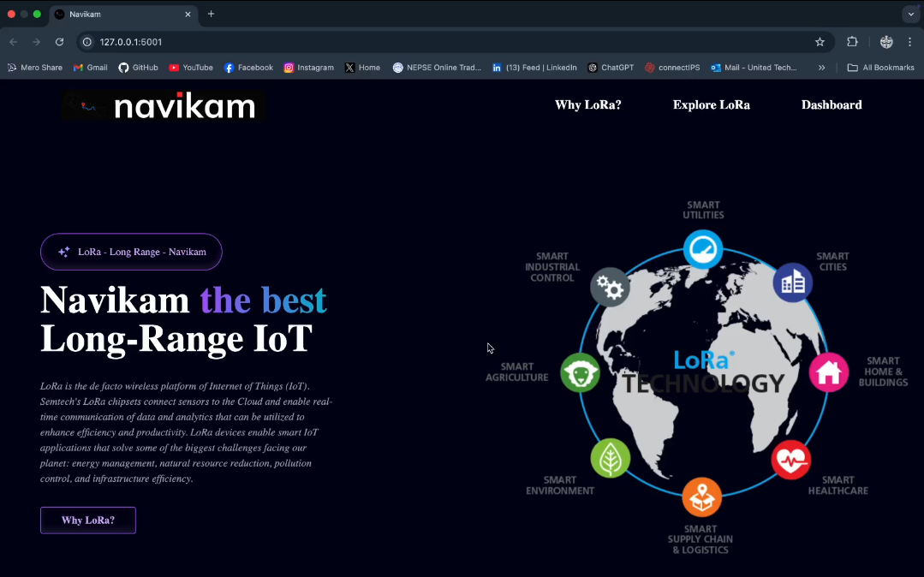This screenshot has height=577, width=924.
Task: Click the navikam logo in header
Action: (x=164, y=105)
